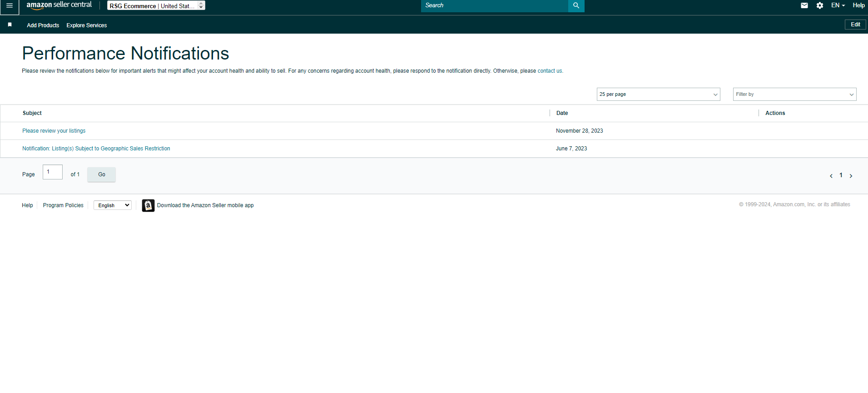Expand the Filter by dropdown
868x393 pixels.
(794, 94)
